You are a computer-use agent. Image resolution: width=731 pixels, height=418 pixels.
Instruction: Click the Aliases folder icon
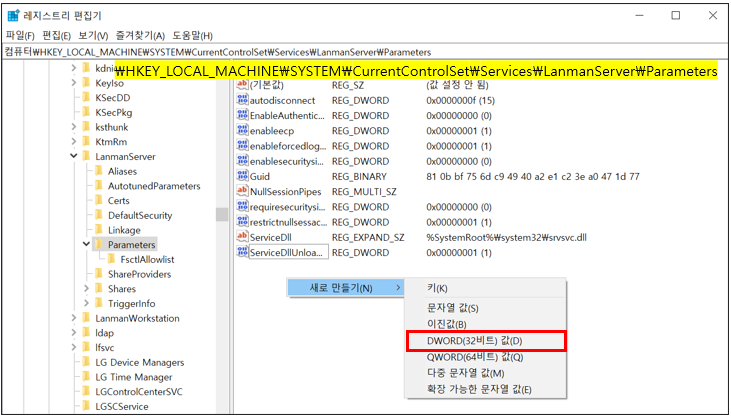click(99, 171)
